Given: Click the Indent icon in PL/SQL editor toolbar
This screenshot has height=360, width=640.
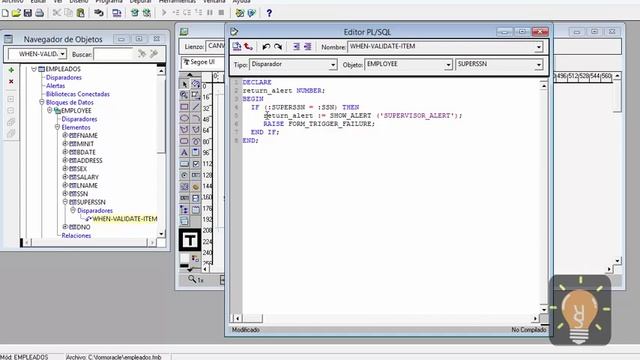Looking at the screenshot, I should click(x=296, y=47).
